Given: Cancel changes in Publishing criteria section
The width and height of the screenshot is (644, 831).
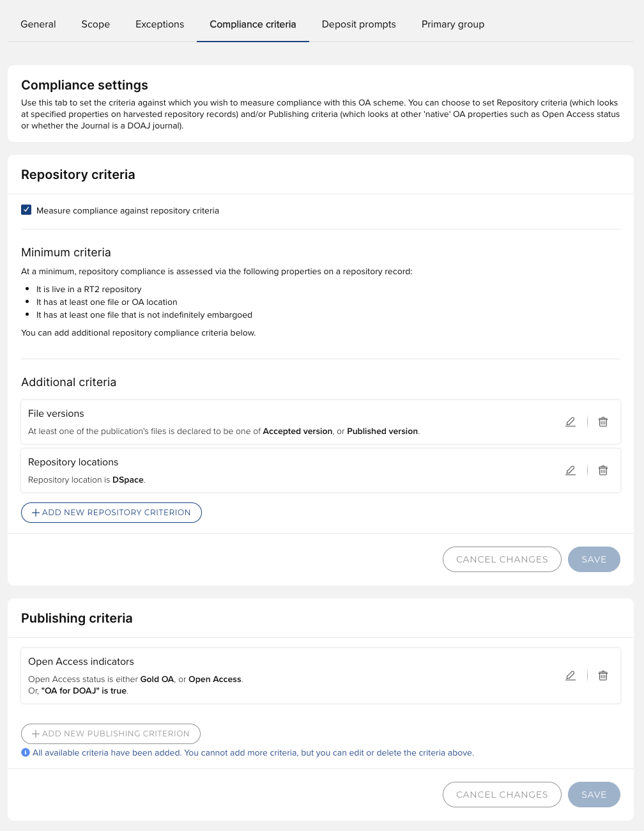Looking at the screenshot, I should (x=502, y=795).
